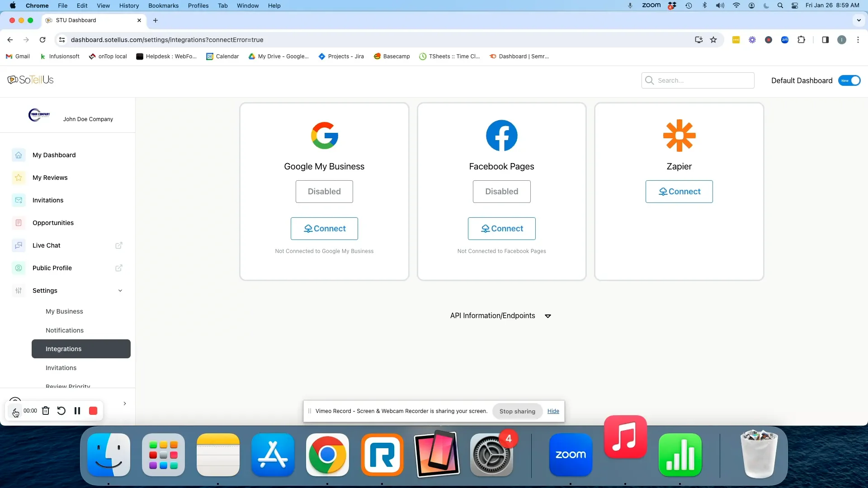Click Stop sharing button
The image size is (868, 488).
coord(517,411)
